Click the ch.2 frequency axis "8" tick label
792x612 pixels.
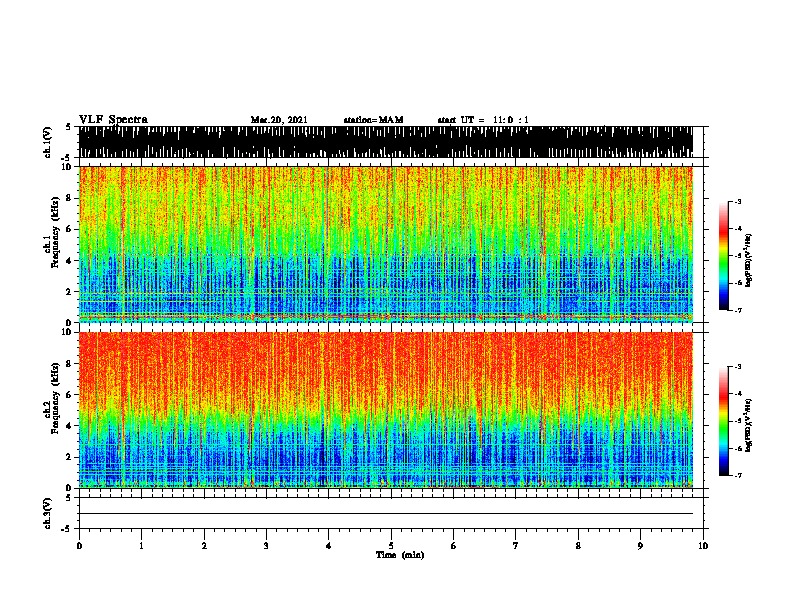(x=70, y=364)
